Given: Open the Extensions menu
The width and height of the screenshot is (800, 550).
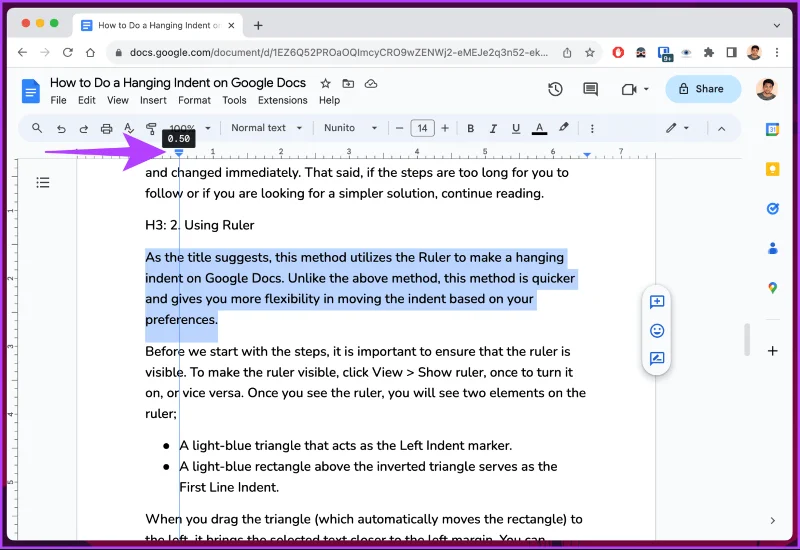Looking at the screenshot, I should (x=283, y=101).
